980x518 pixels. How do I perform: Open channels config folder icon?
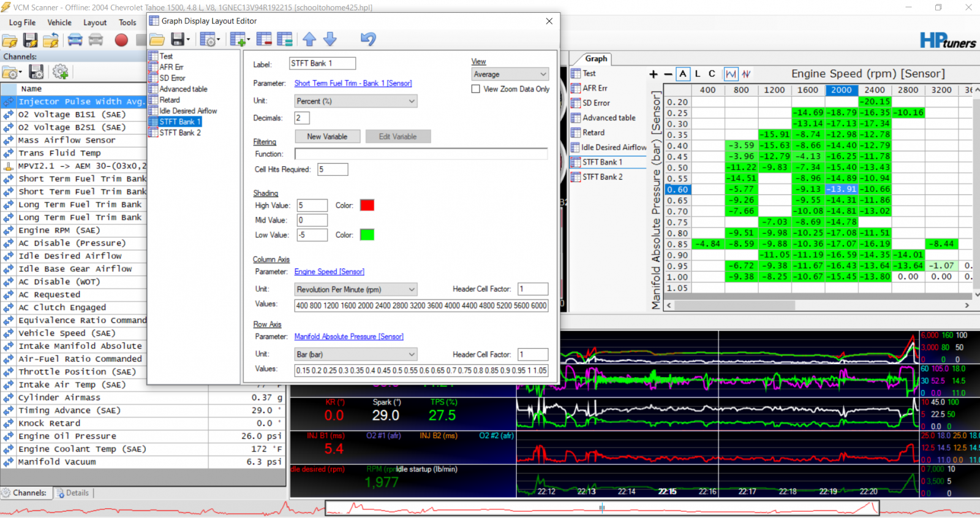point(9,72)
